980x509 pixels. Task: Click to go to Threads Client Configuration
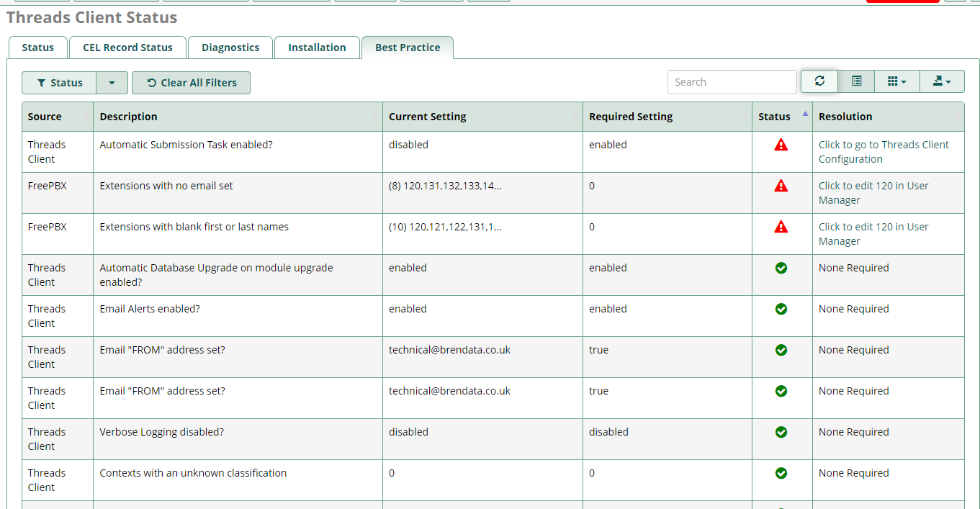[x=884, y=152]
